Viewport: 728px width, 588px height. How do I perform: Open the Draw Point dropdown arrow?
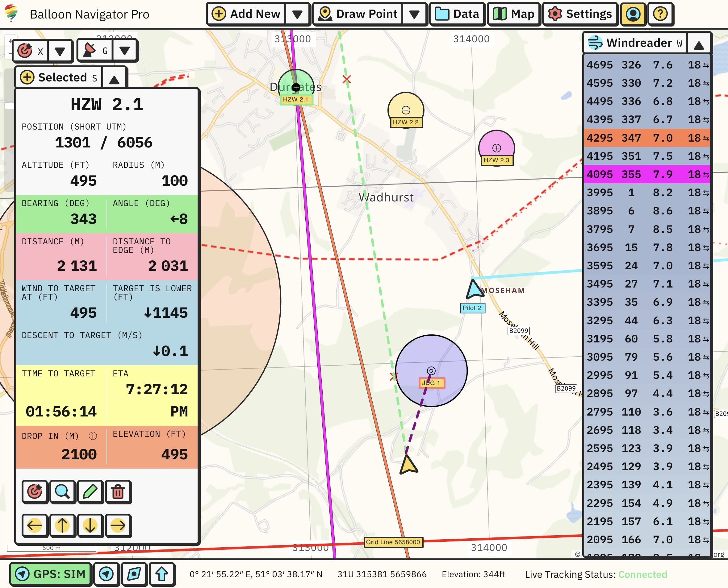pyautogui.click(x=414, y=14)
